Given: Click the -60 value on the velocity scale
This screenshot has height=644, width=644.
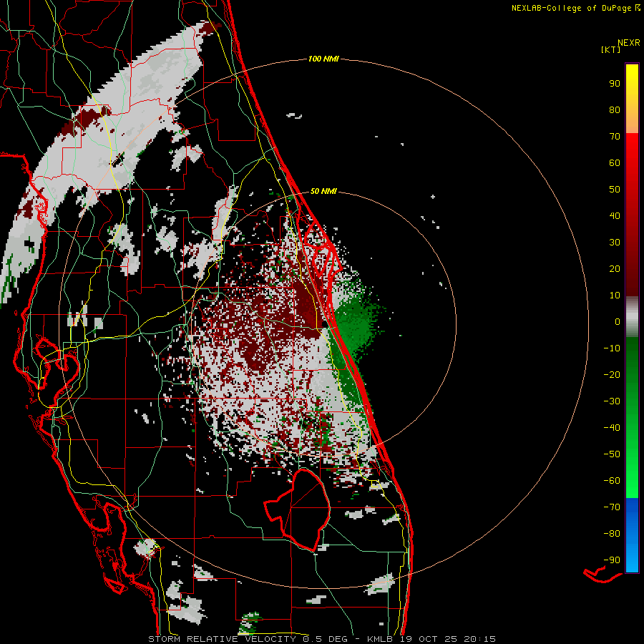Looking at the screenshot, I should tap(612, 481).
